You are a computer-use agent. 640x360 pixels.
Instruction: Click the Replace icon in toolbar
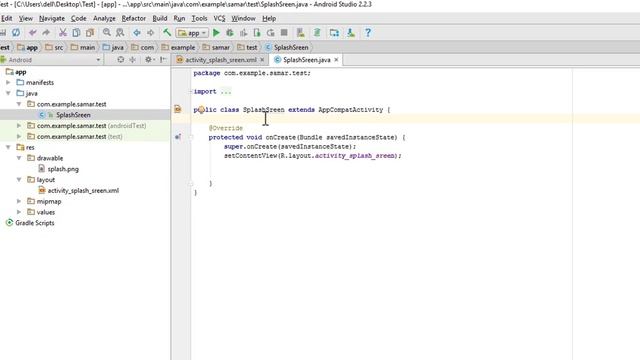[120, 33]
